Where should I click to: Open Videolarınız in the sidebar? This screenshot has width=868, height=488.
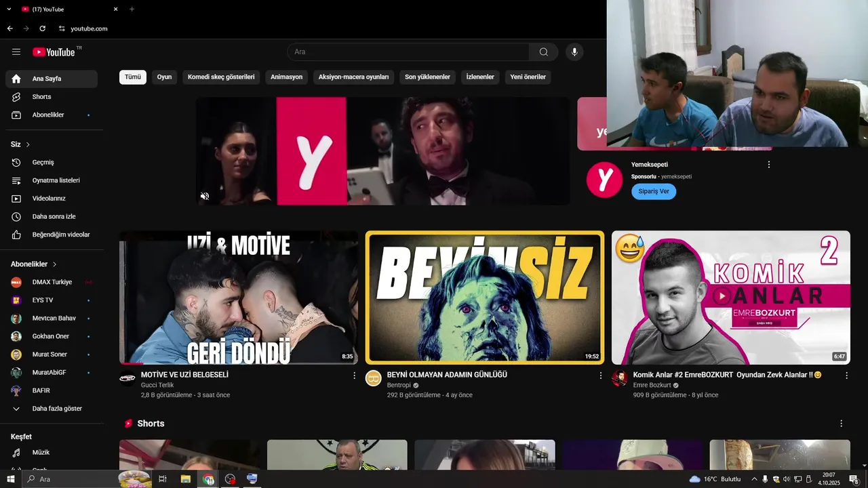point(52,199)
